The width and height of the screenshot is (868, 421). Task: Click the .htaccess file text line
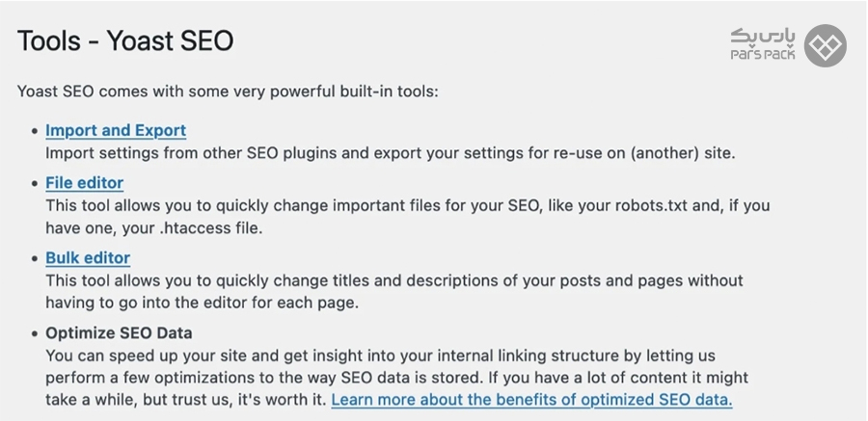point(154,228)
